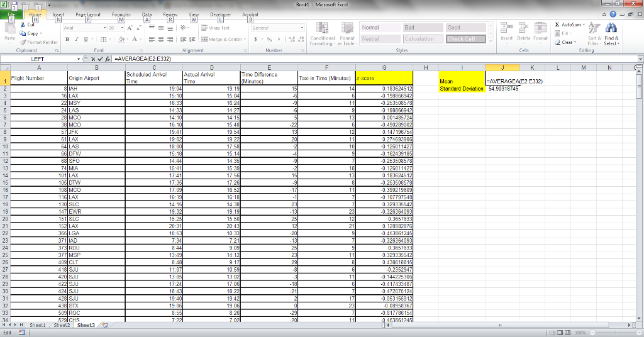Increase font size with the grow font icon

(130, 28)
